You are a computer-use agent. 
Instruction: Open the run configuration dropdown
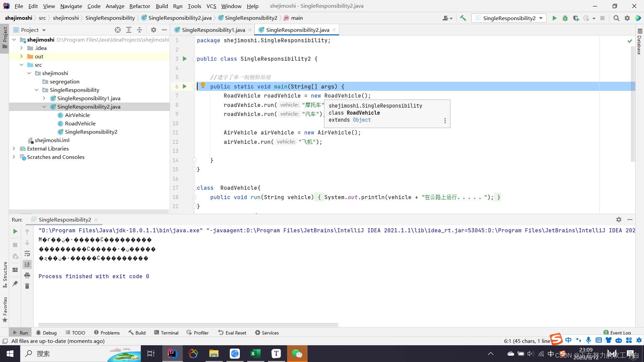click(541, 18)
